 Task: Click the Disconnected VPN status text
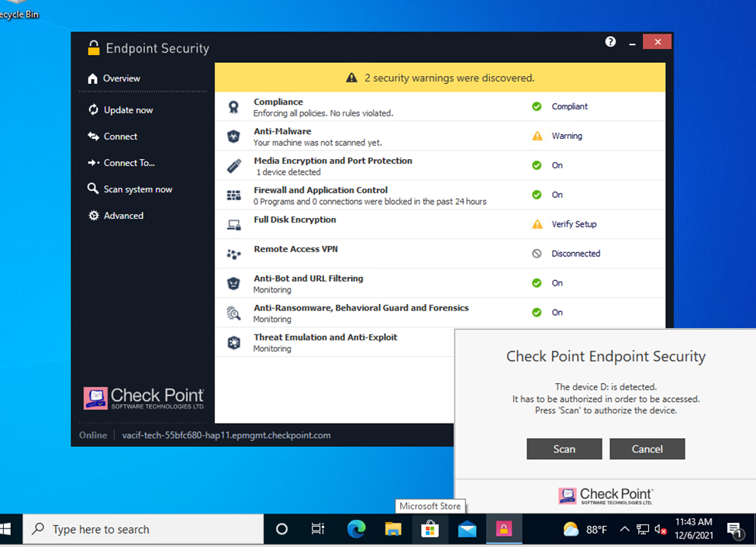[576, 254]
